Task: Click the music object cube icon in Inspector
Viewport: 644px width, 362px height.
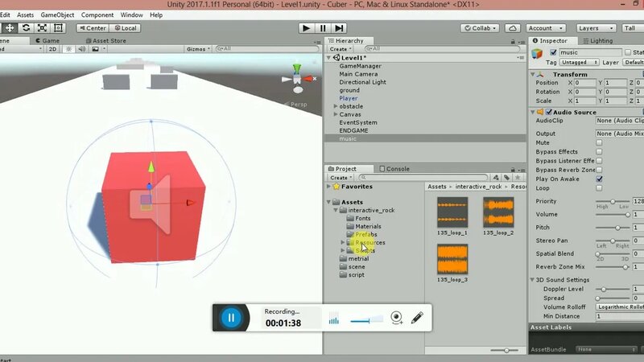Action: coord(537,54)
